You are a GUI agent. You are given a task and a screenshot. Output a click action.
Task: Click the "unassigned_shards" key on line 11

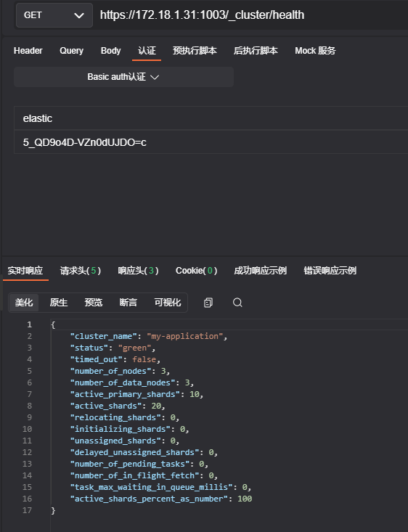point(115,441)
